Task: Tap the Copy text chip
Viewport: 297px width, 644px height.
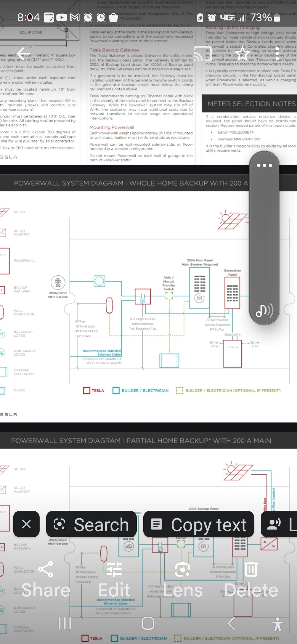Action: click(x=199, y=524)
